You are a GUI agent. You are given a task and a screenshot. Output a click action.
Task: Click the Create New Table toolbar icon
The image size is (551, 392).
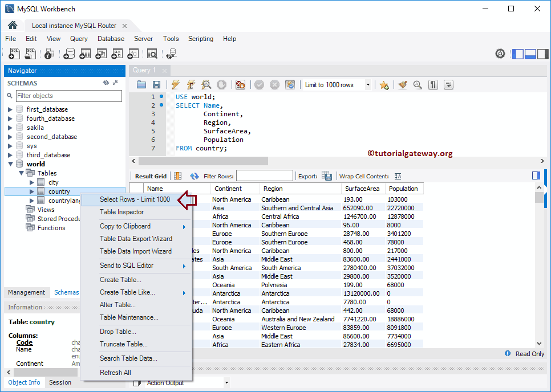point(86,54)
